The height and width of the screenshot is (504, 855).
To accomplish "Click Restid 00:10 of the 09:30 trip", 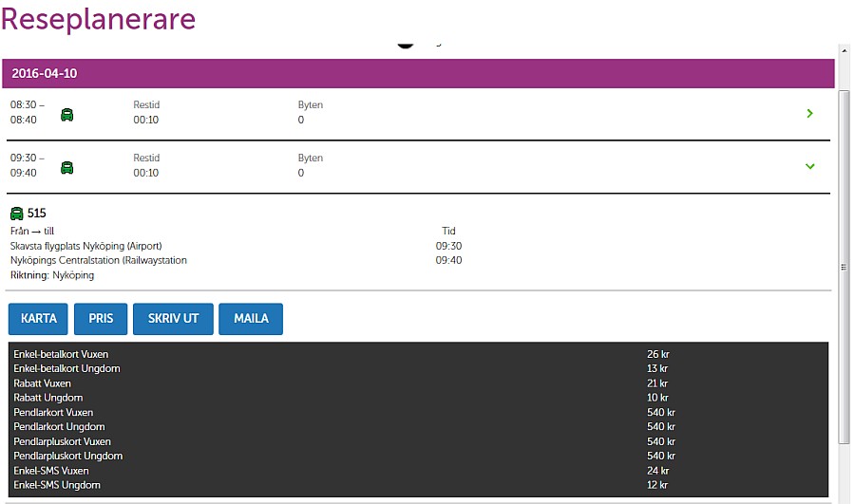I will pos(146,165).
